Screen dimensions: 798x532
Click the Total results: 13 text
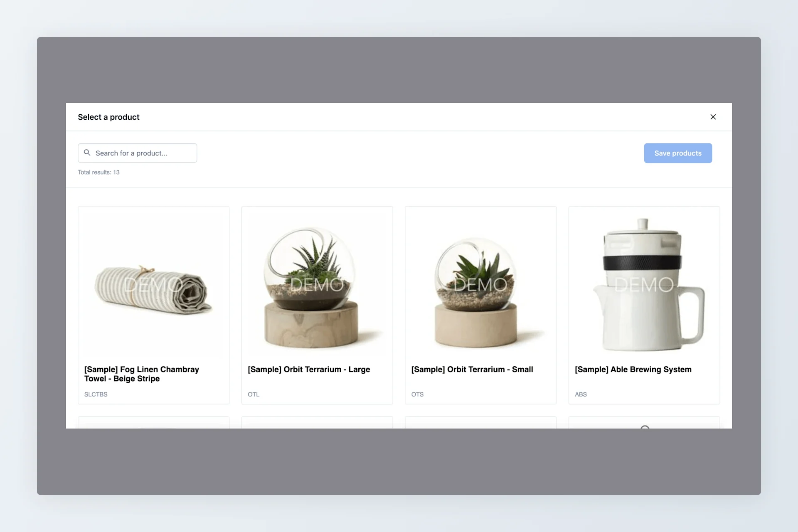point(99,172)
